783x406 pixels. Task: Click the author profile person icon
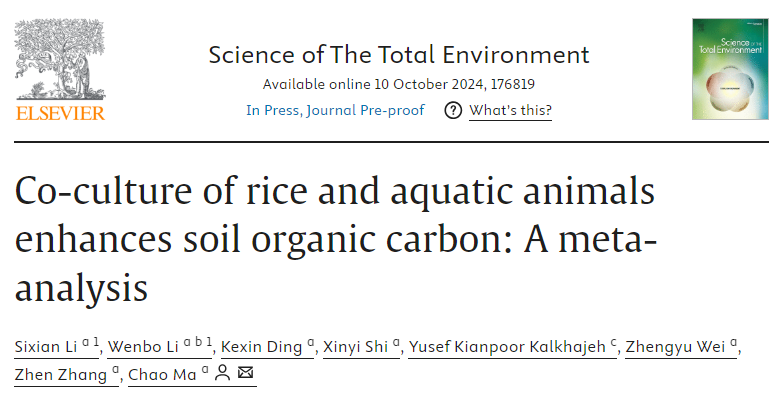(x=222, y=374)
